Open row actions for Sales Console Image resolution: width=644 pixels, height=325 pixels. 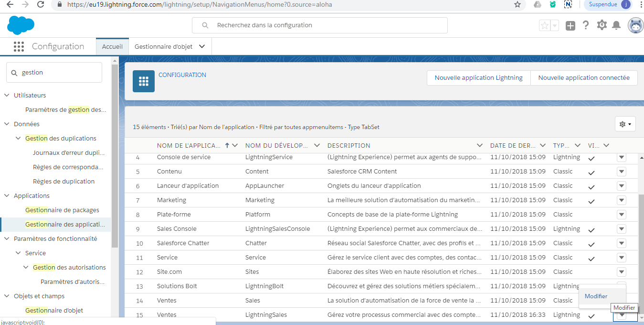[x=621, y=229]
